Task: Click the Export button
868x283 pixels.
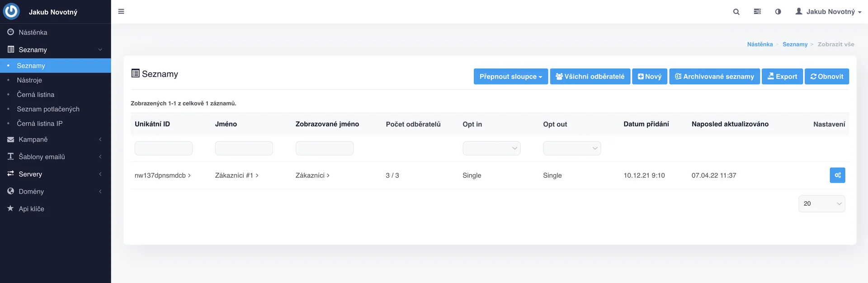Action: tap(782, 76)
